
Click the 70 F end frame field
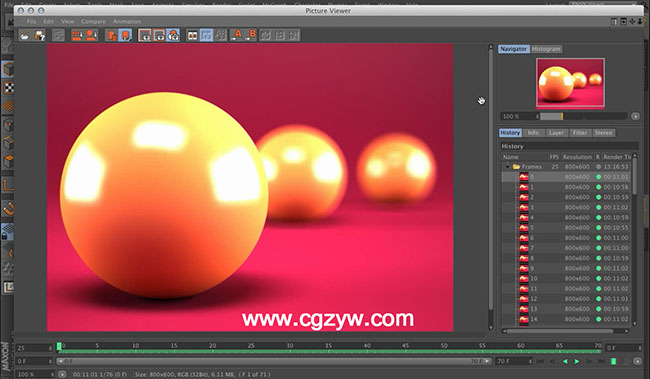pos(513,362)
